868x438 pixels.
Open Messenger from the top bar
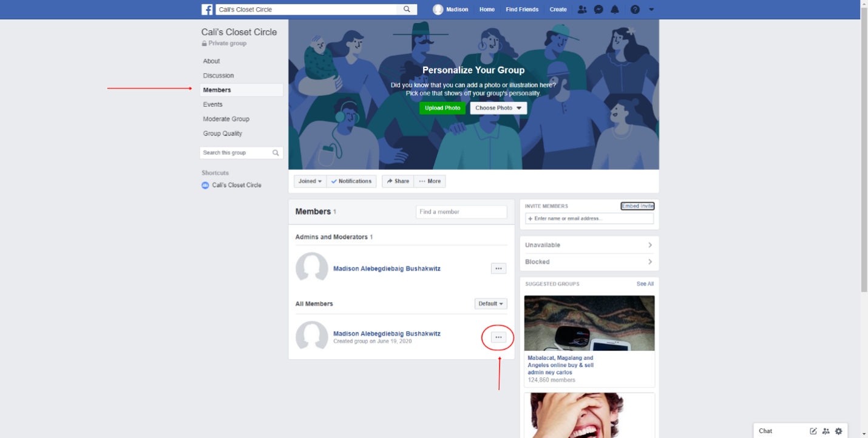click(598, 9)
